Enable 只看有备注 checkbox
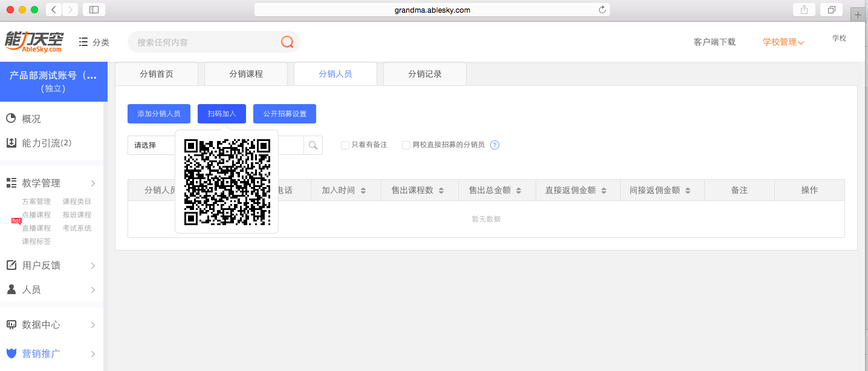868x371 pixels. click(x=345, y=145)
